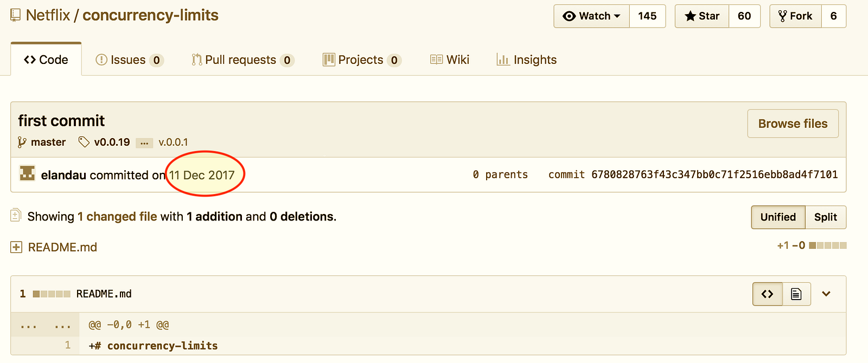Switch diff view to Split
Viewport: 868px width, 363px height.
825,217
